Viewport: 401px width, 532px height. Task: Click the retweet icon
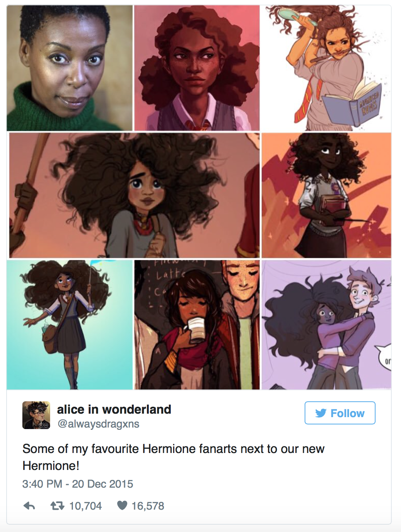click(x=57, y=505)
